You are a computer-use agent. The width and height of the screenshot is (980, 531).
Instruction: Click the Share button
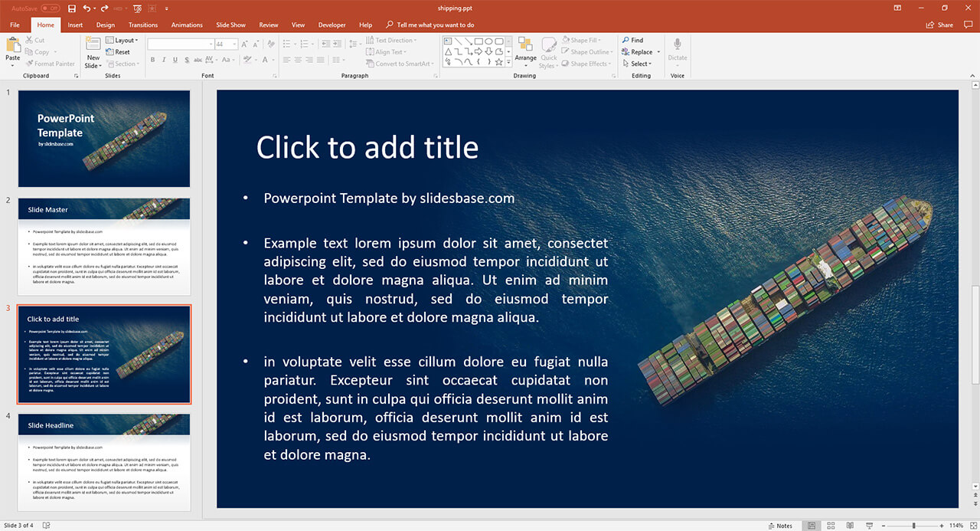[940, 25]
